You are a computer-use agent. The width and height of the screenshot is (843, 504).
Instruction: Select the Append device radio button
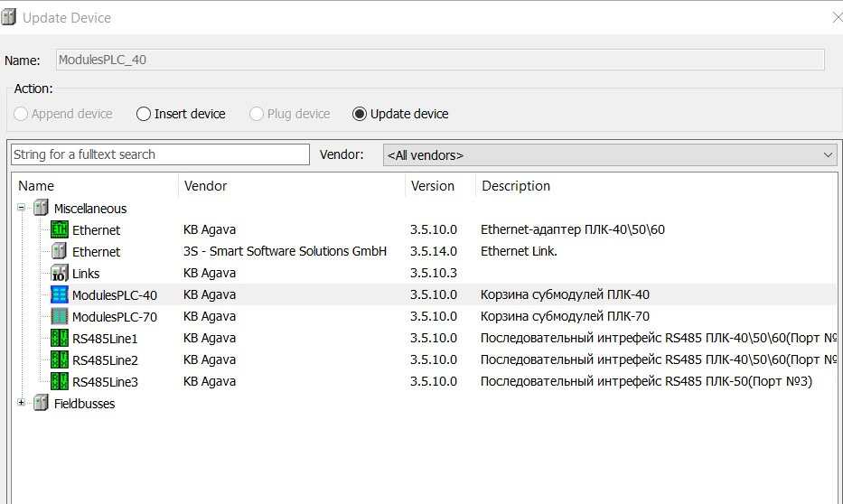click(x=21, y=114)
